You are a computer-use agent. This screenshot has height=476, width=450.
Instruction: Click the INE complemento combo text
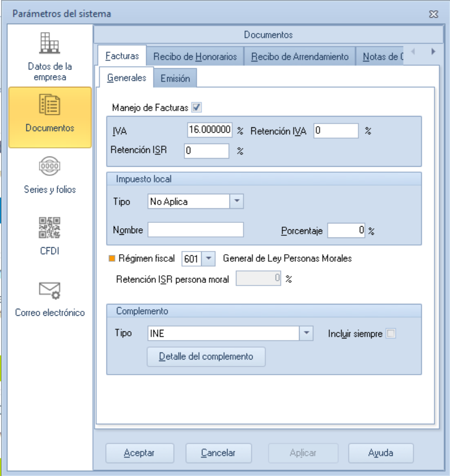pos(157,334)
